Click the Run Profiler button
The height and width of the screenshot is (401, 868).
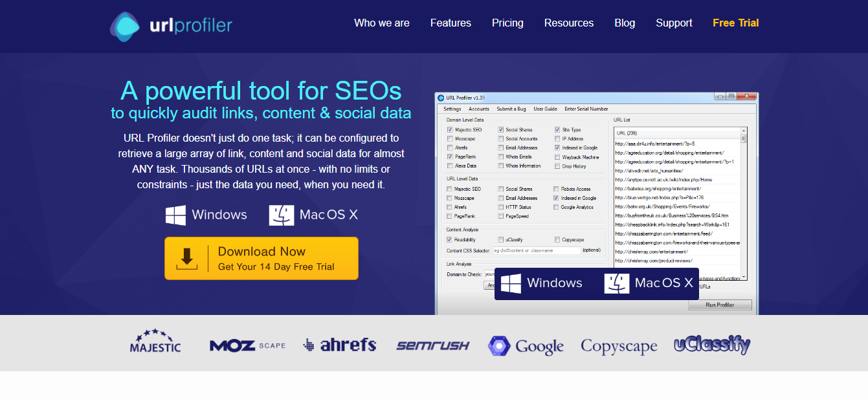click(x=720, y=305)
